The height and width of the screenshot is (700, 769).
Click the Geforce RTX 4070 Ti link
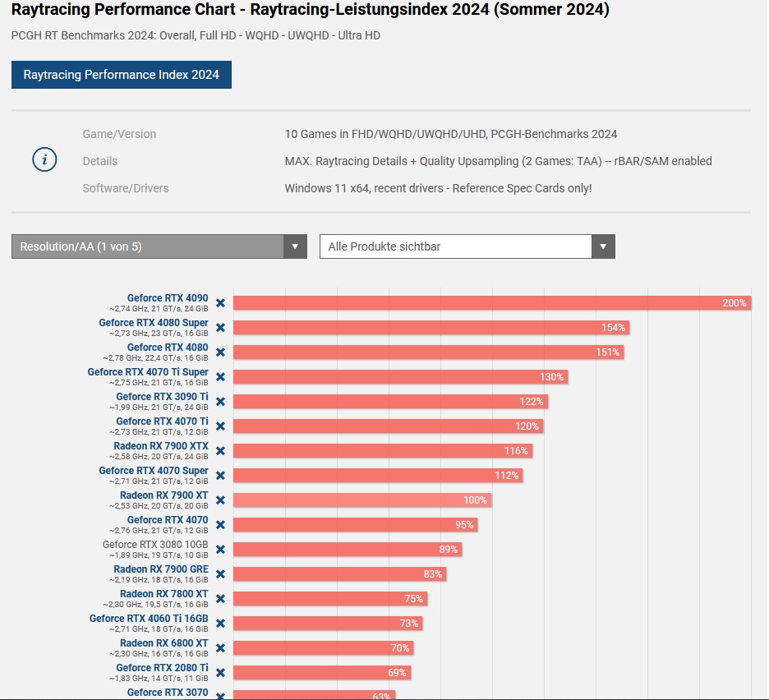[163, 421]
